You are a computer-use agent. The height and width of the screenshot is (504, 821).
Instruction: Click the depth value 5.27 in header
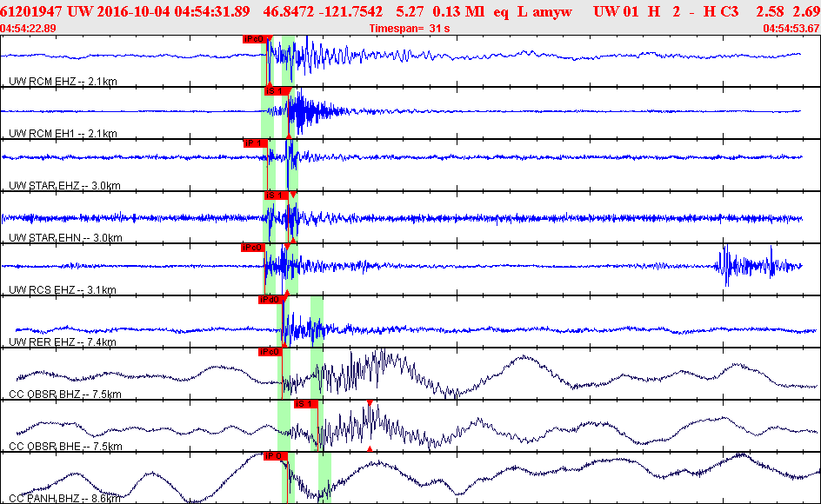tap(410, 11)
